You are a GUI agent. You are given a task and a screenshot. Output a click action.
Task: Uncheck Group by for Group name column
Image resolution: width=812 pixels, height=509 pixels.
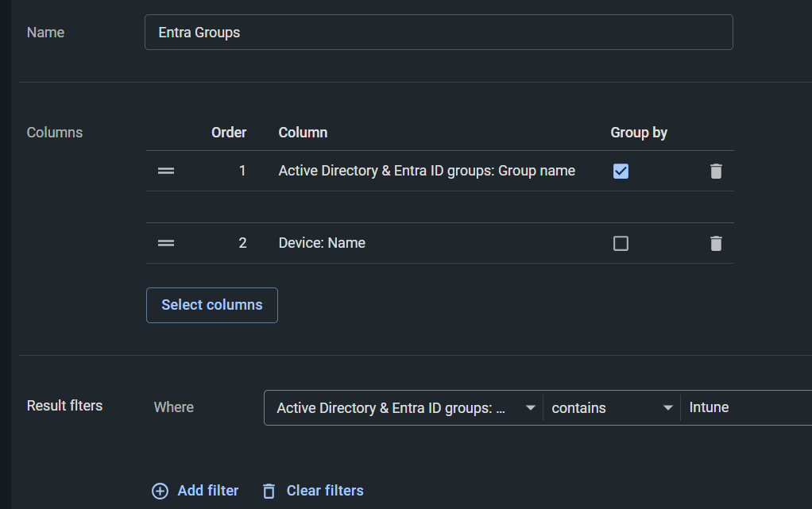tap(621, 171)
